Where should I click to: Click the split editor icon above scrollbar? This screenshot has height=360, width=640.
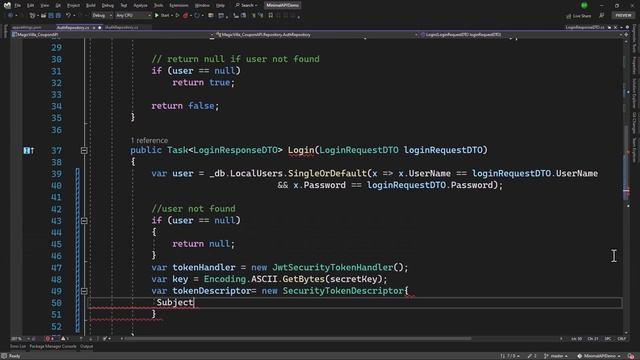pos(626,35)
